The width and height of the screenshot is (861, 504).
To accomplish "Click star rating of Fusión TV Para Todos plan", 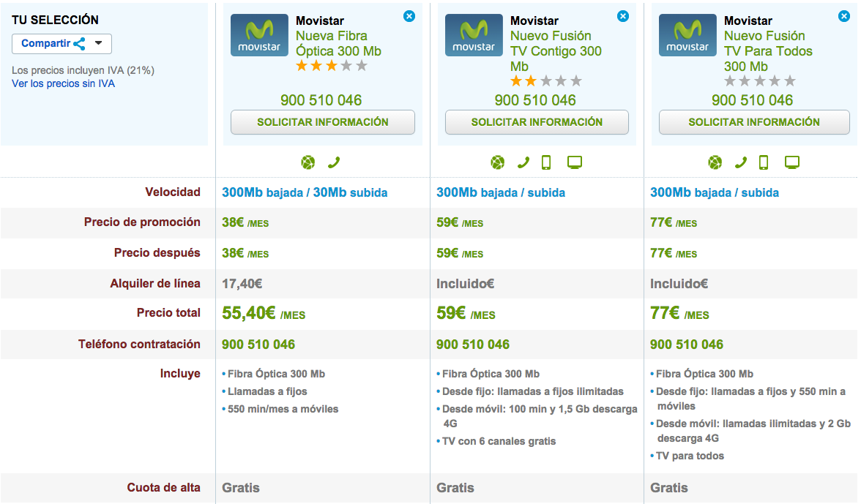I will click(x=759, y=82).
